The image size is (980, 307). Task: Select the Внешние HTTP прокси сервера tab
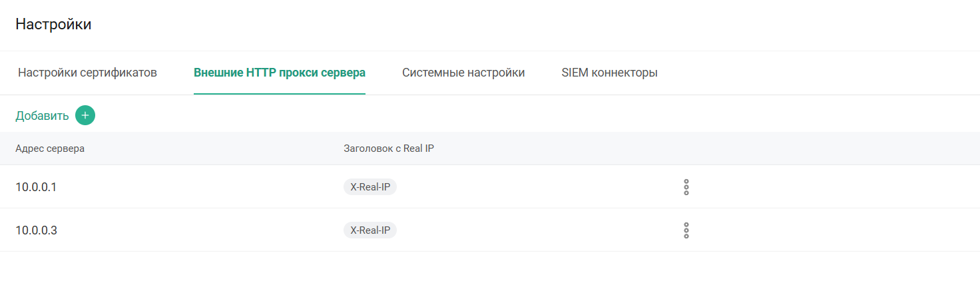click(280, 73)
